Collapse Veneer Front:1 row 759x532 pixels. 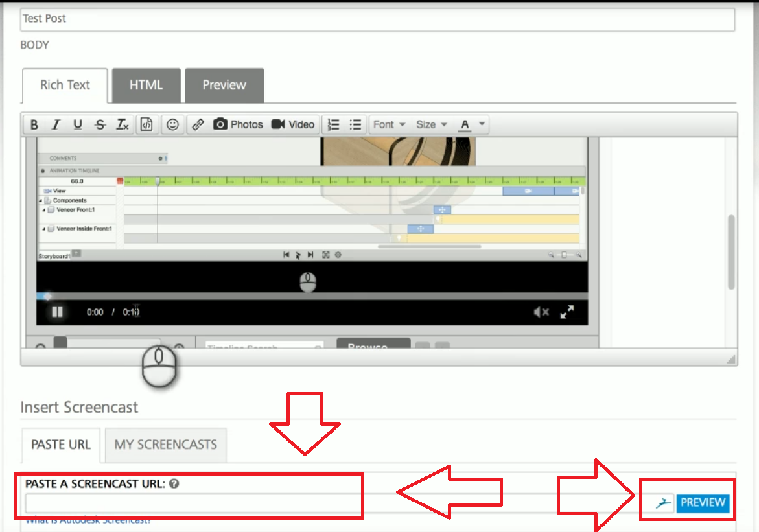tap(44, 210)
